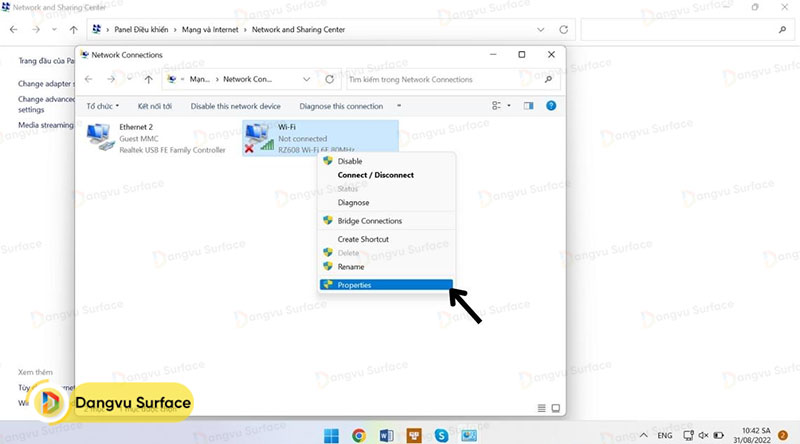The height and width of the screenshot is (444, 800).
Task: Click Mạn... breadcrumb in Network Connections
Action: coord(199,79)
